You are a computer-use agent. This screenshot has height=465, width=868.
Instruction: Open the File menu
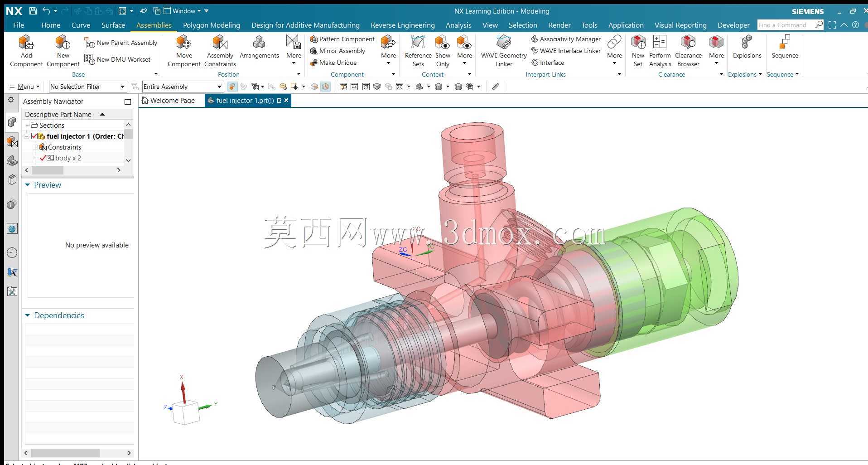pos(19,25)
